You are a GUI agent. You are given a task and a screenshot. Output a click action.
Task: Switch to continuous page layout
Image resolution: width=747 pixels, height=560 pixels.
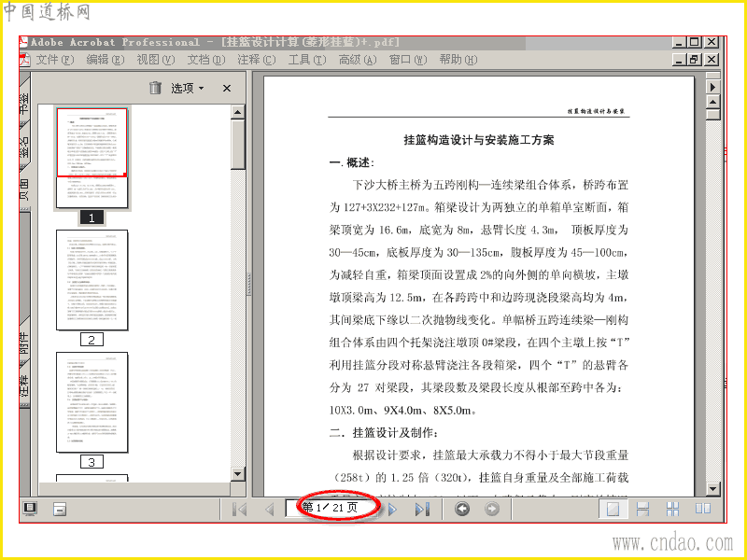click(642, 509)
